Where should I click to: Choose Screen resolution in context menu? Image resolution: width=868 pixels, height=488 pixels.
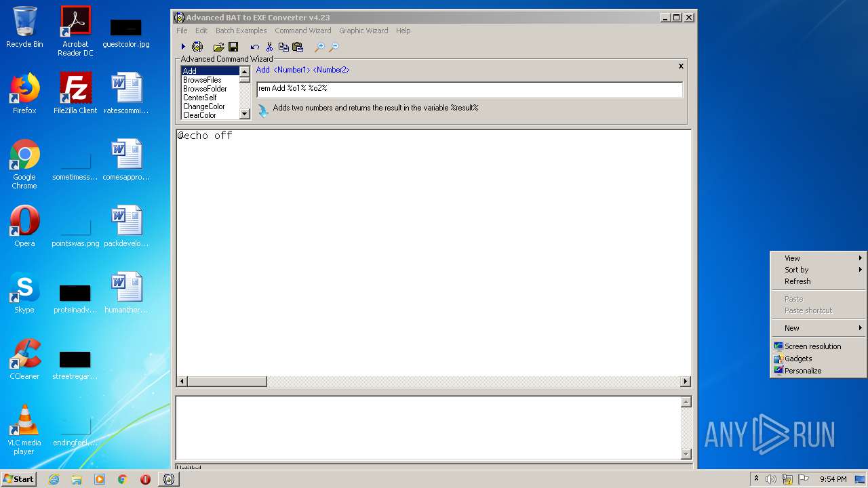click(x=818, y=346)
